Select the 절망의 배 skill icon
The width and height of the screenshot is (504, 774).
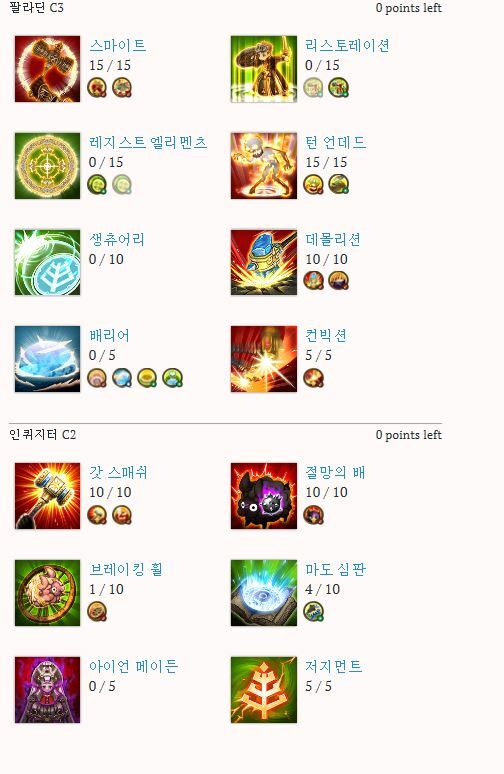point(264,496)
